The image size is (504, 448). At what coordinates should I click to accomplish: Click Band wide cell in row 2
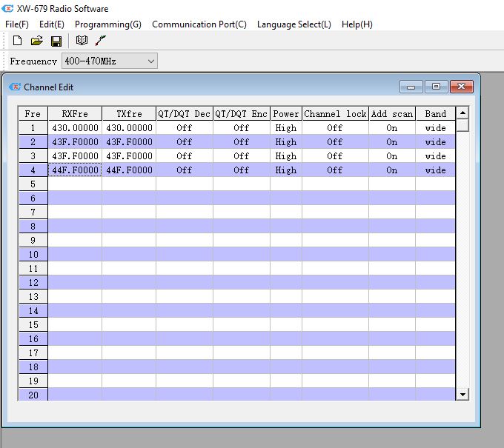click(435, 142)
